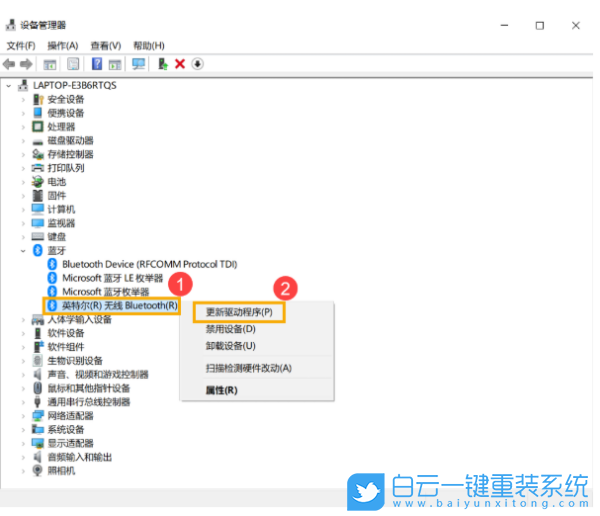The height and width of the screenshot is (516, 600).
Task: Choose 扫描检测硬件改动(A) from context menu
Action: [249, 368]
